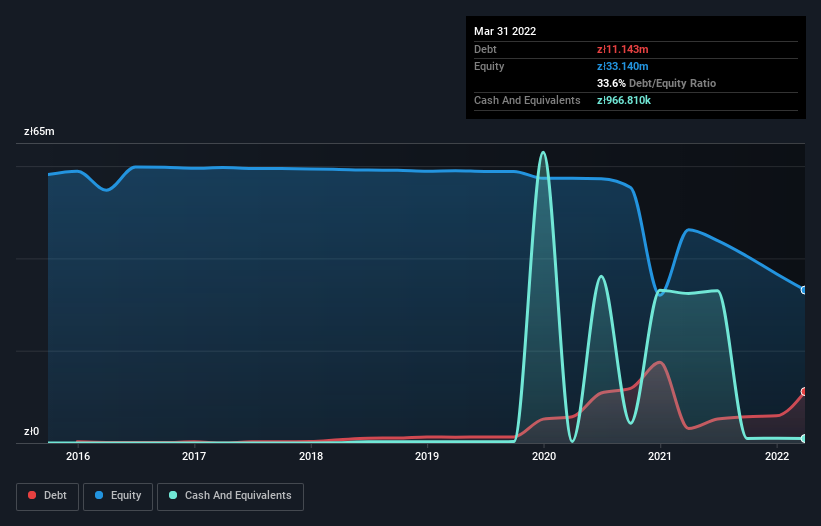Click the 2020 x-axis label

coord(544,456)
